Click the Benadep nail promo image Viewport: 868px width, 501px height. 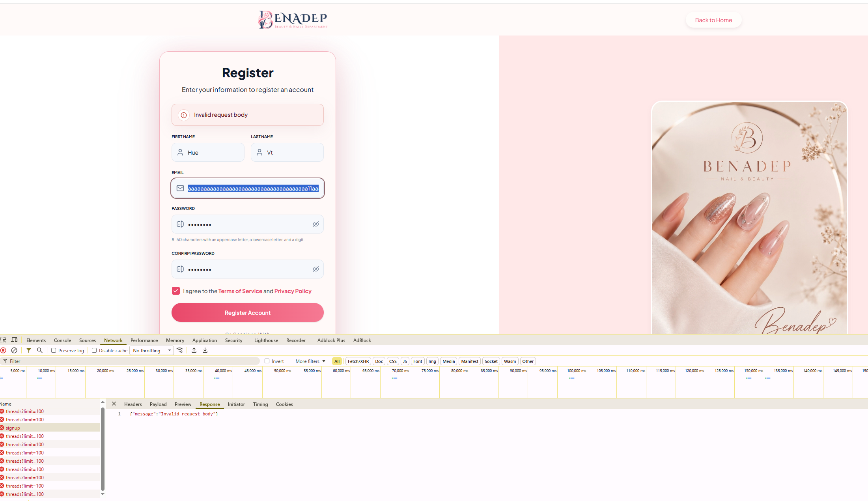[x=749, y=218]
